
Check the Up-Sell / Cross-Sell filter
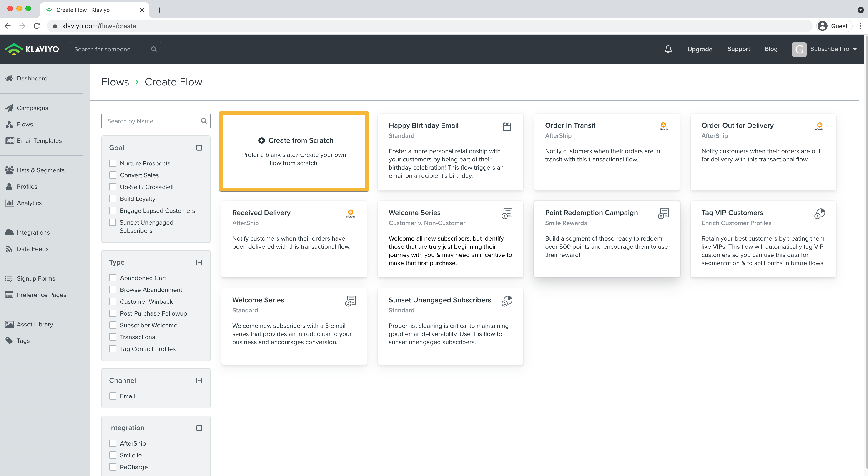pos(113,187)
